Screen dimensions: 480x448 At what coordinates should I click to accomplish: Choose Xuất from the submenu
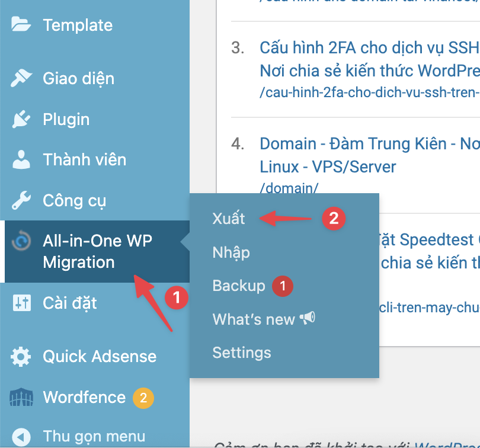229,219
